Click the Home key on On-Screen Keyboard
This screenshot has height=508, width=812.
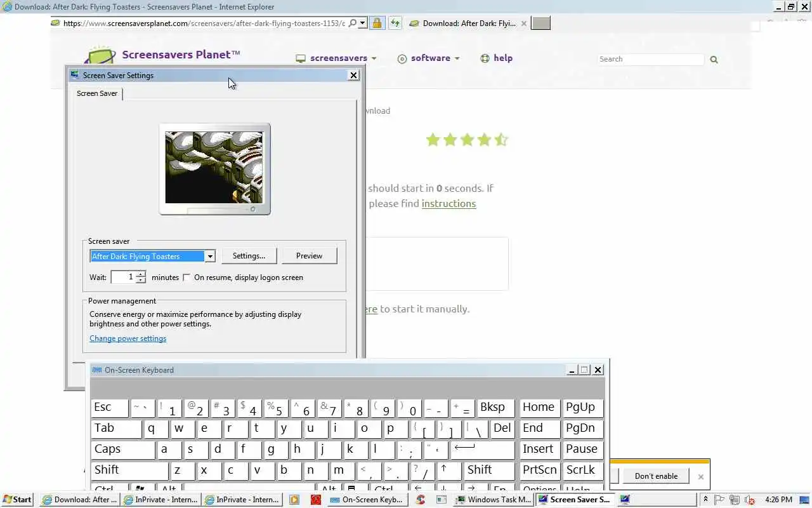point(539,408)
